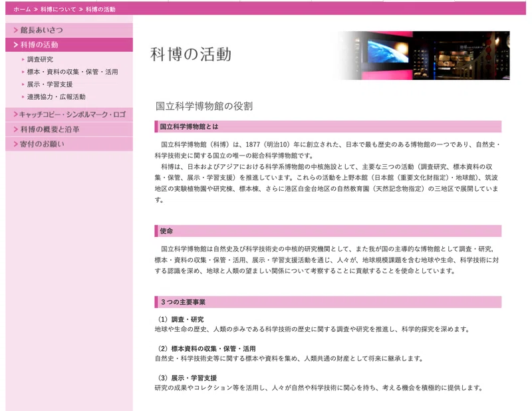Click the (3) 展示・学習支援 subheading
This screenshot has height=411, width=532.
pos(187,378)
